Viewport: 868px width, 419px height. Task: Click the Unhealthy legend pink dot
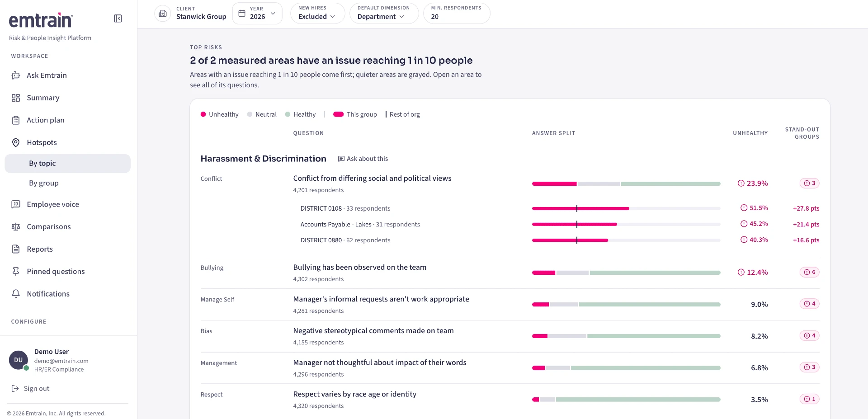point(203,114)
